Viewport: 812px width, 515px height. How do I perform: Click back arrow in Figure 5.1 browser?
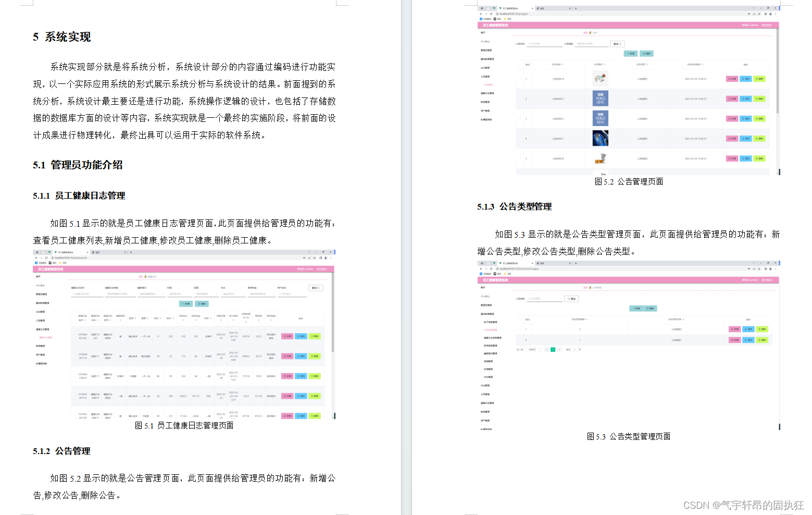pos(36,257)
